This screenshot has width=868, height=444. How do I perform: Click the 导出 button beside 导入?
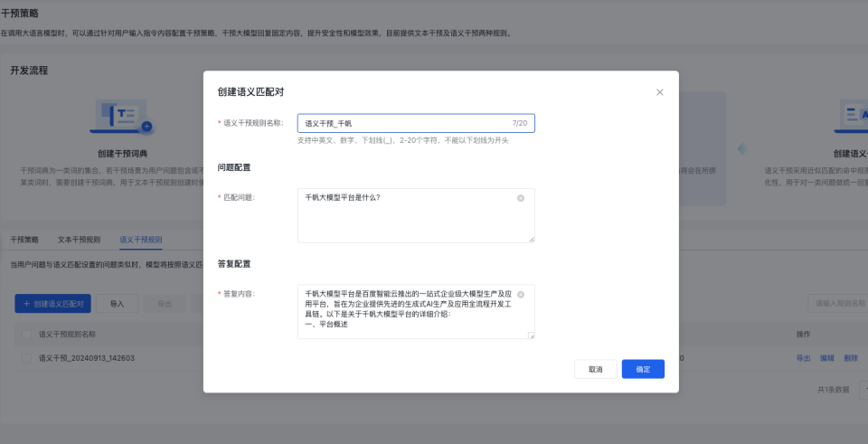(165, 304)
